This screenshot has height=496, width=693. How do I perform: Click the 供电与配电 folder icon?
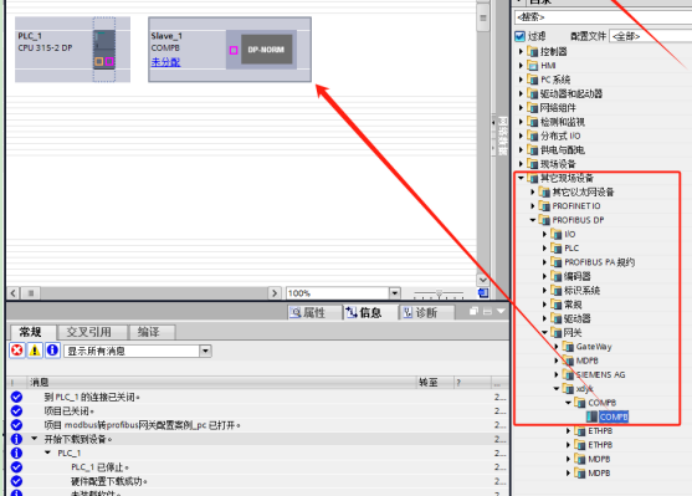point(533,150)
